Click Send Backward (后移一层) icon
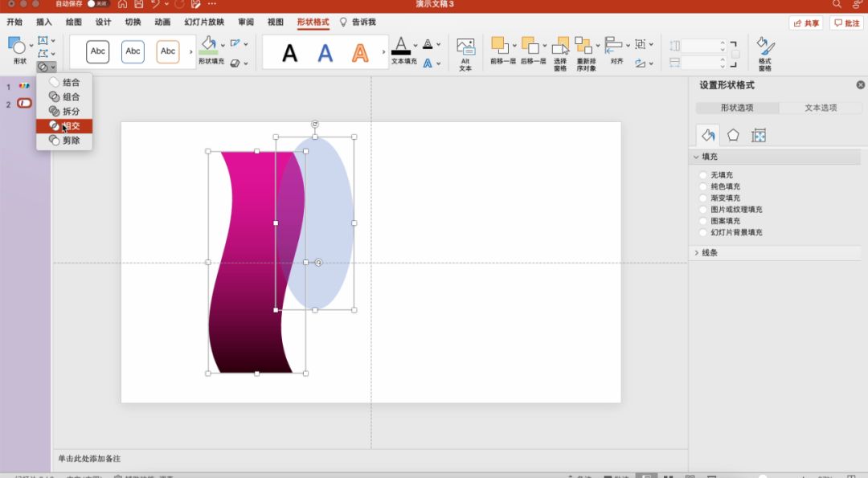Screen dimensions: 868x478 [x=530, y=47]
